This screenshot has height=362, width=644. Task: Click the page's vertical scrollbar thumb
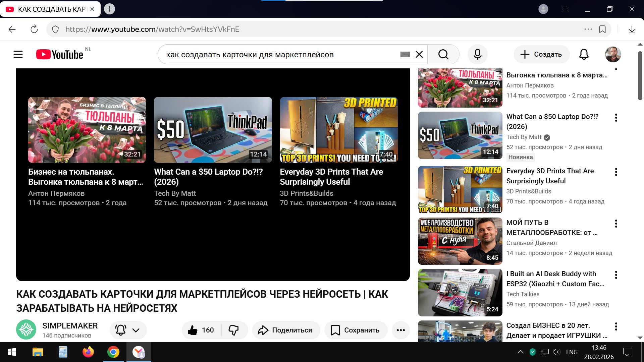pyautogui.click(x=640, y=75)
